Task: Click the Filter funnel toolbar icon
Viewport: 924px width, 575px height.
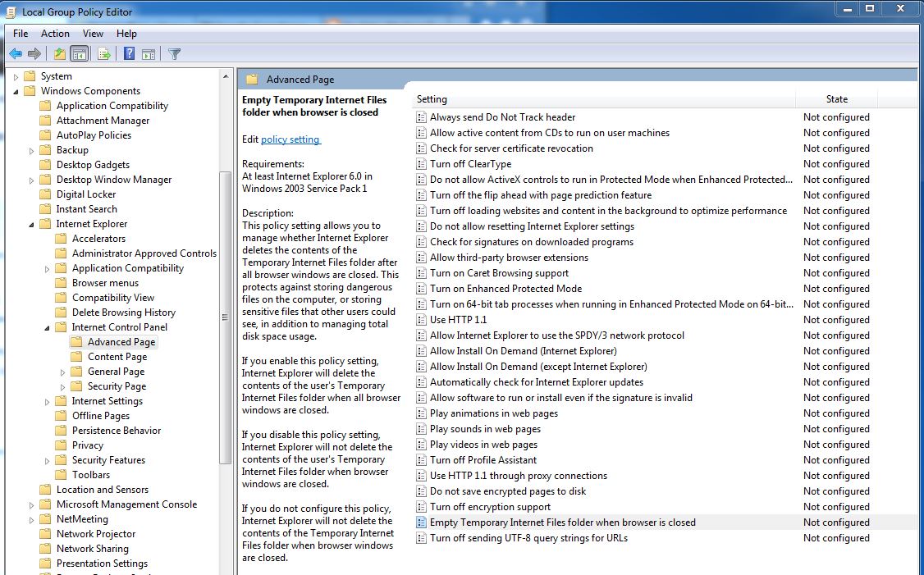Action: tap(175, 54)
